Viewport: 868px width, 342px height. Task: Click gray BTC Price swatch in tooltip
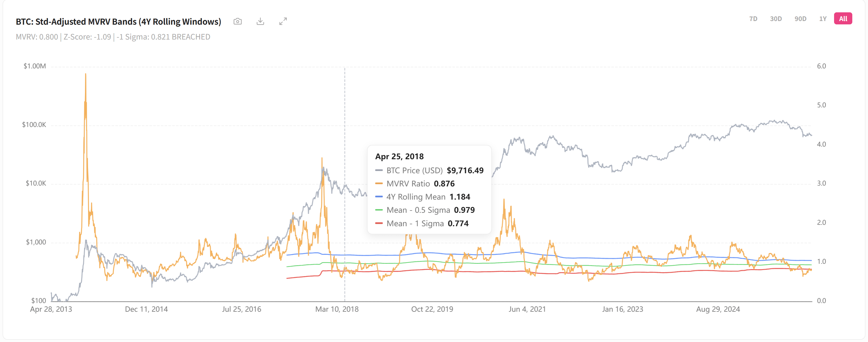tap(379, 170)
